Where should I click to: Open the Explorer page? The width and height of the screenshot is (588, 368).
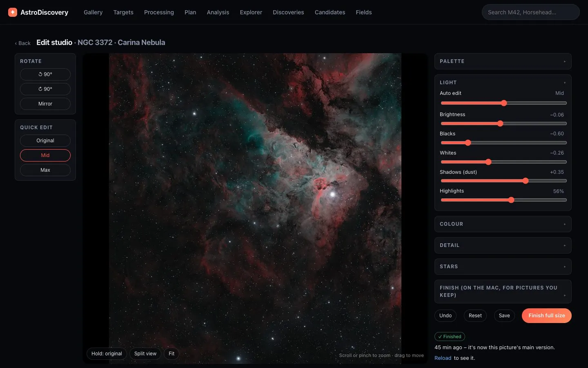coord(251,12)
